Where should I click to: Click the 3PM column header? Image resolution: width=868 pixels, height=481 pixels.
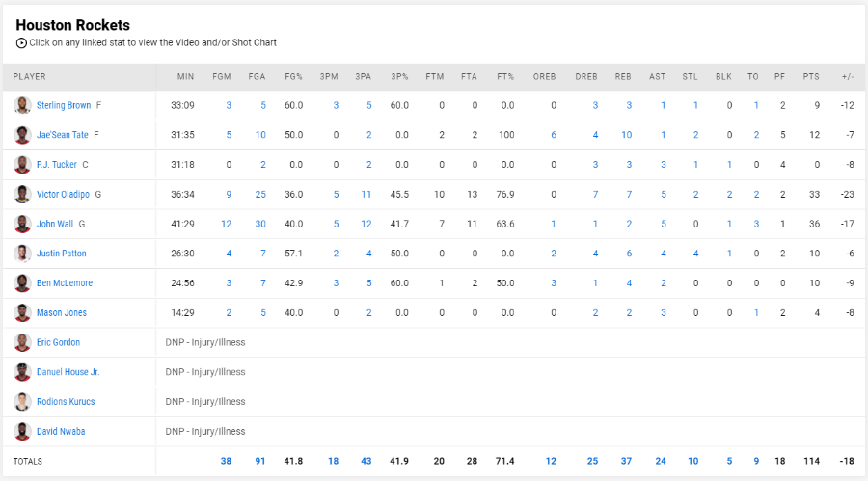tap(329, 77)
